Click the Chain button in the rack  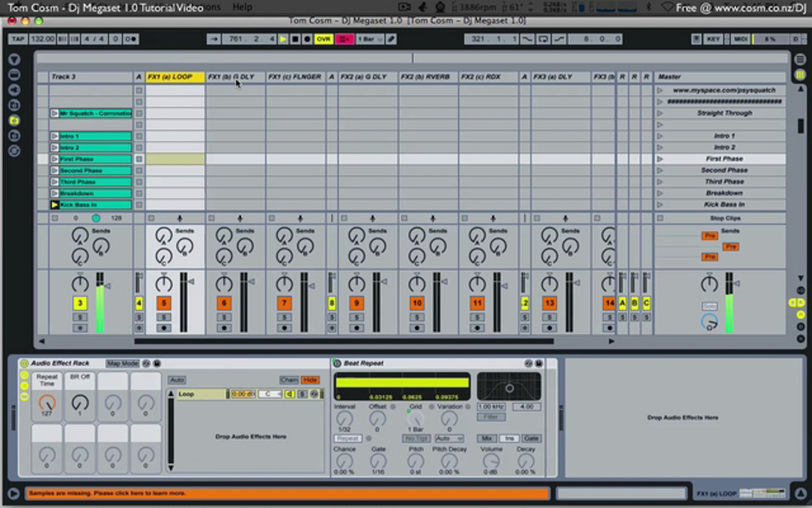289,380
